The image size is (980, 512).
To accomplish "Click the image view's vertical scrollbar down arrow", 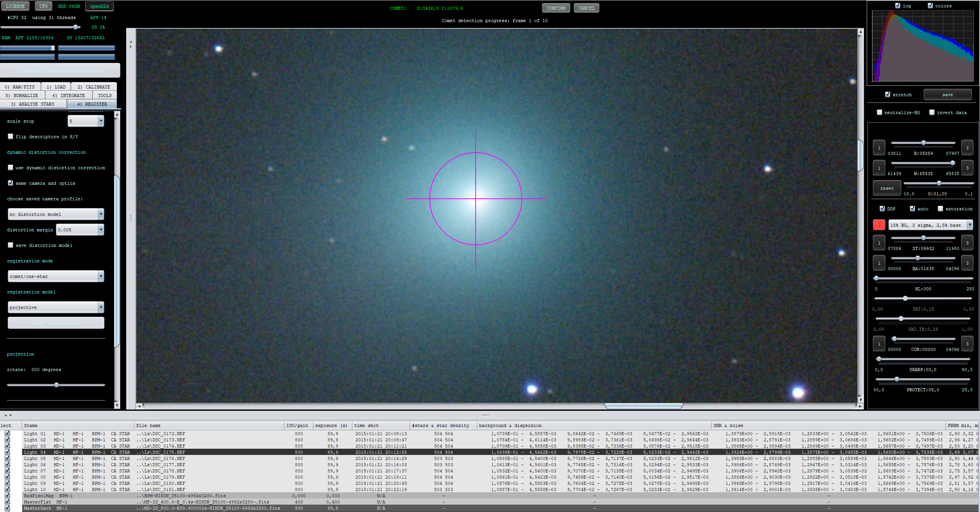I will point(860,399).
